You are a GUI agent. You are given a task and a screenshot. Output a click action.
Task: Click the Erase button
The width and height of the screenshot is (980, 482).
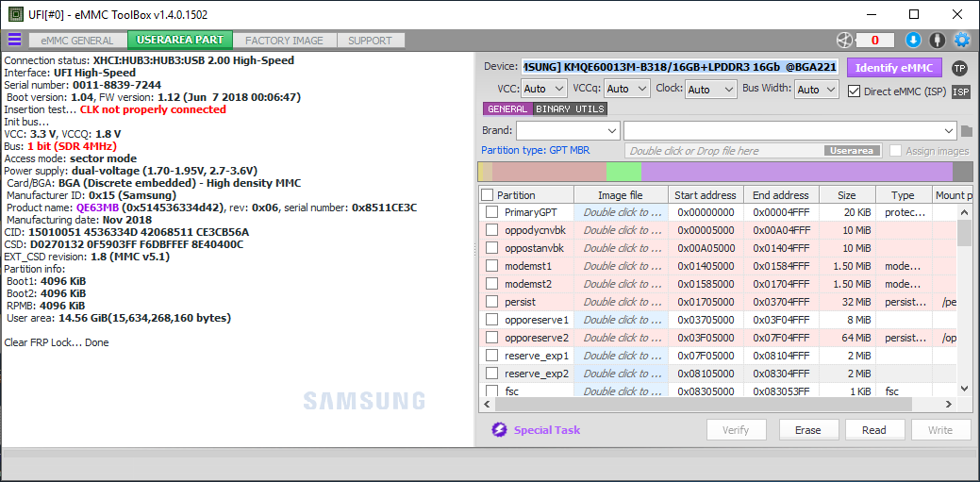(807, 430)
